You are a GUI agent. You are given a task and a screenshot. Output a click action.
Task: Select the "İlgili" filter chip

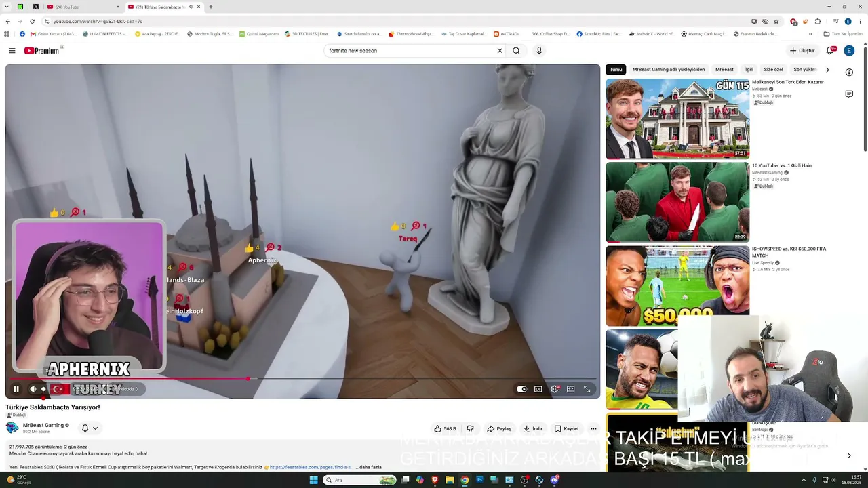coord(749,70)
